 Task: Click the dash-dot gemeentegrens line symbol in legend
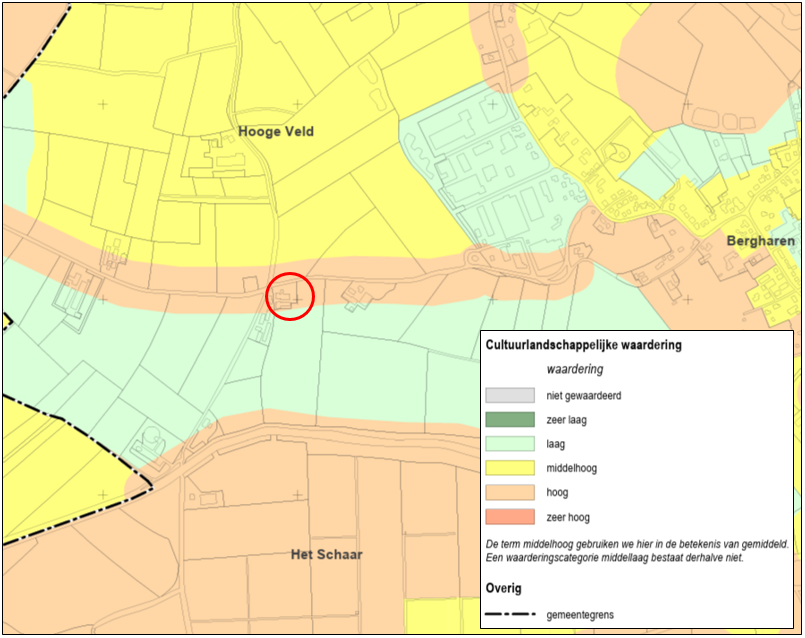coord(510,613)
